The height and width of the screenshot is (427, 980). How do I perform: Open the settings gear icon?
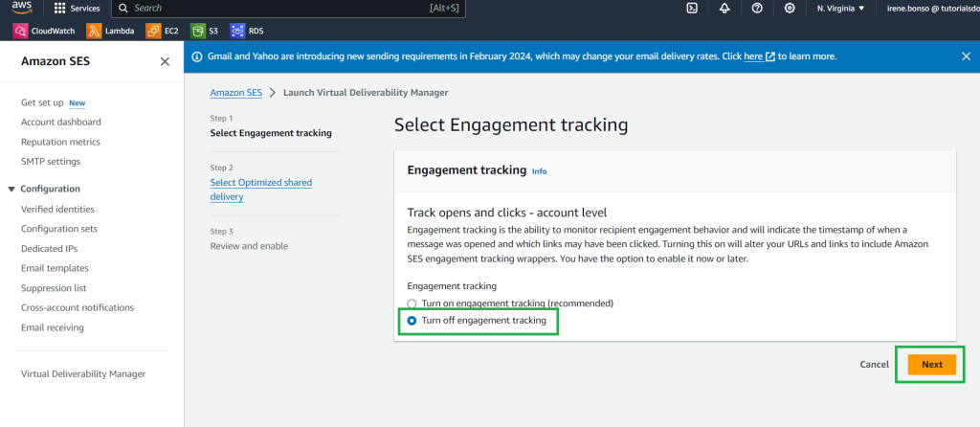[790, 8]
